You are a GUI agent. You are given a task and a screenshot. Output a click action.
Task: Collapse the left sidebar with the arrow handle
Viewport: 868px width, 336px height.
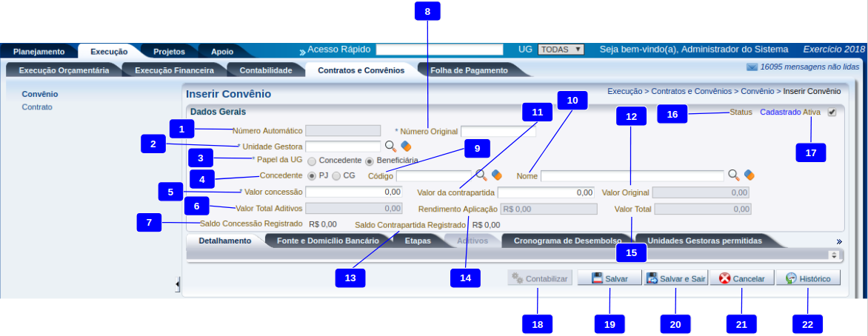[178, 283]
